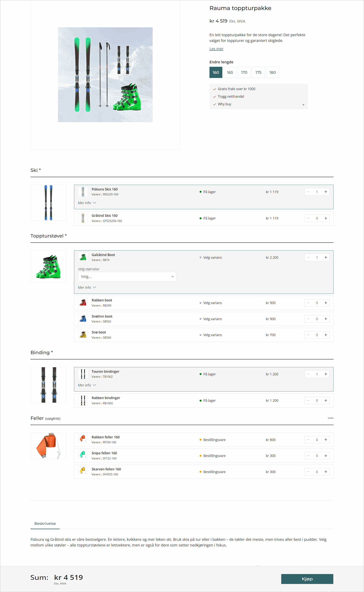Screen dimensions: 364x592
Task: Increase Touren bindinger quantity
Action: (326, 374)
